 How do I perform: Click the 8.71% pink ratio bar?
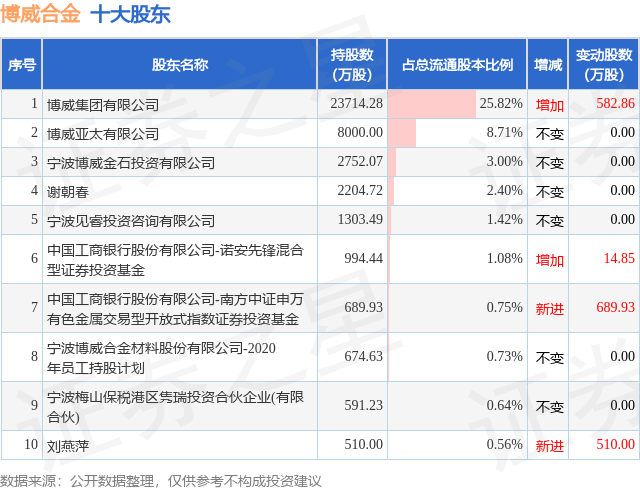click(x=402, y=133)
